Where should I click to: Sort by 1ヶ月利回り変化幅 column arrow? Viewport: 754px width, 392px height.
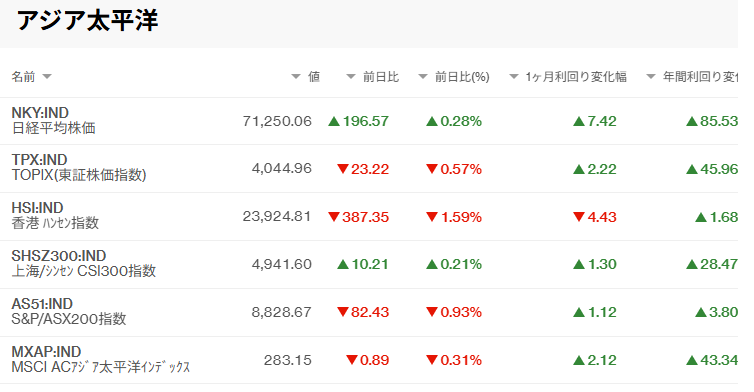(x=514, y=76)
